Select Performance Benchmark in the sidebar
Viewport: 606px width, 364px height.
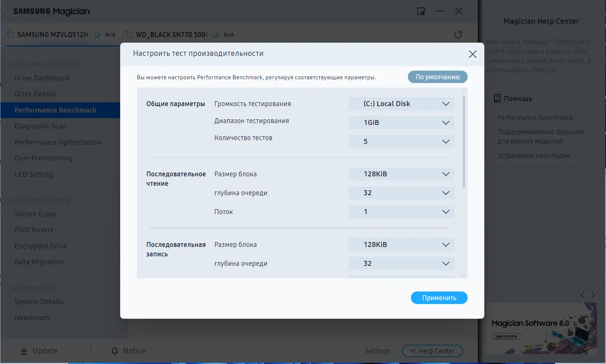pyautogui.click(x=60, y=110)
